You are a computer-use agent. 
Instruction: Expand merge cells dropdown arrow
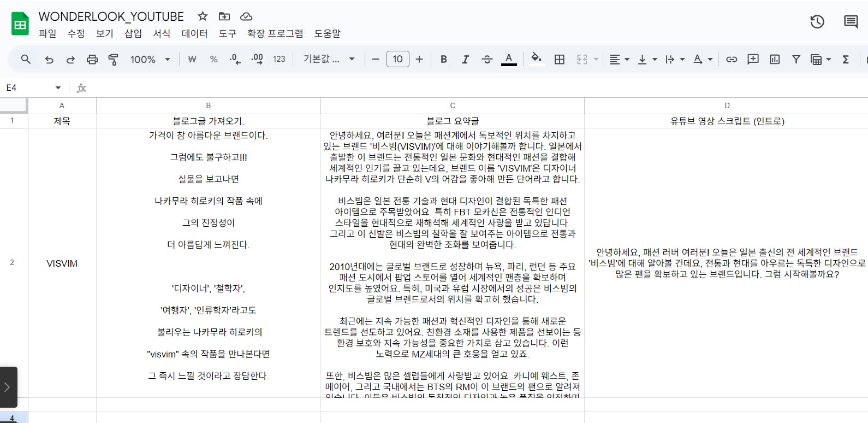pyautogui.click(x=596, y=59)
